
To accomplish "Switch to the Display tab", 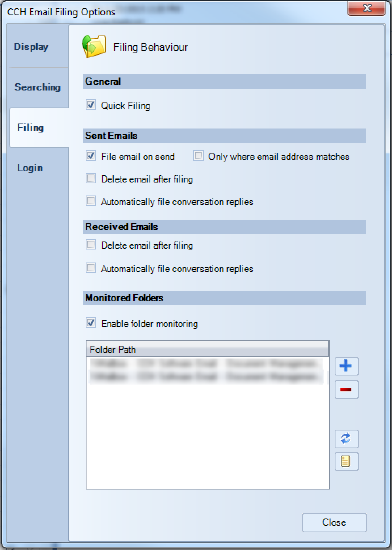I will (39, 47).
